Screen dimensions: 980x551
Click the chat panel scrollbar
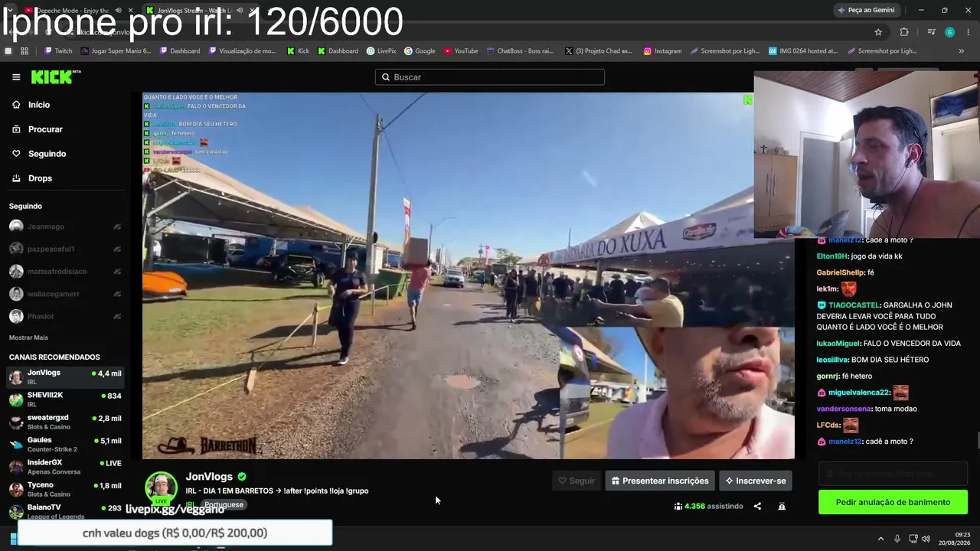(976, 442)
